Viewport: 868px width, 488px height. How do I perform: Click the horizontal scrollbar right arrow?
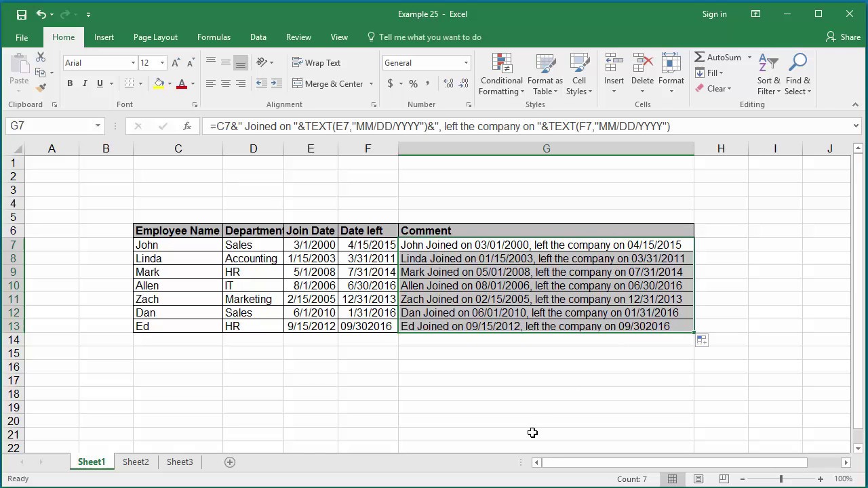point(846,462)
